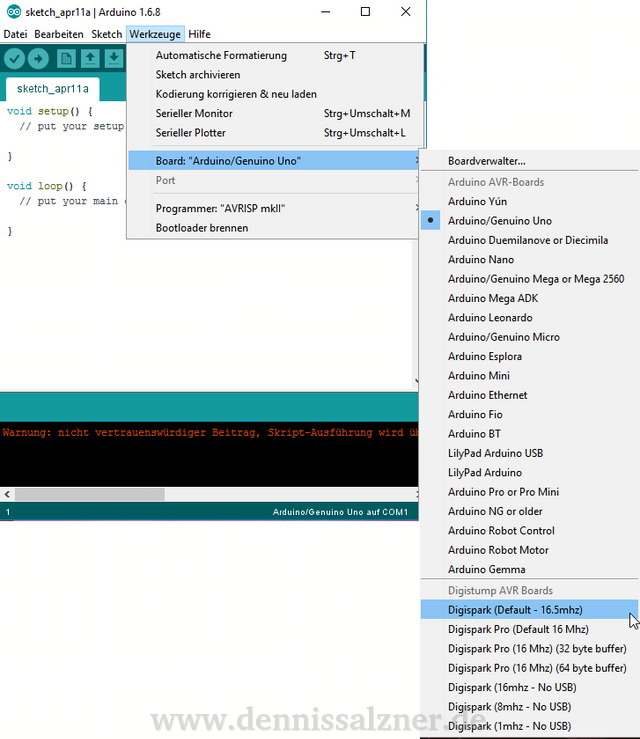Select Arduino/Genuino Micro board
Viewport: 640px width, 739px height.
(x=530, y=337)
